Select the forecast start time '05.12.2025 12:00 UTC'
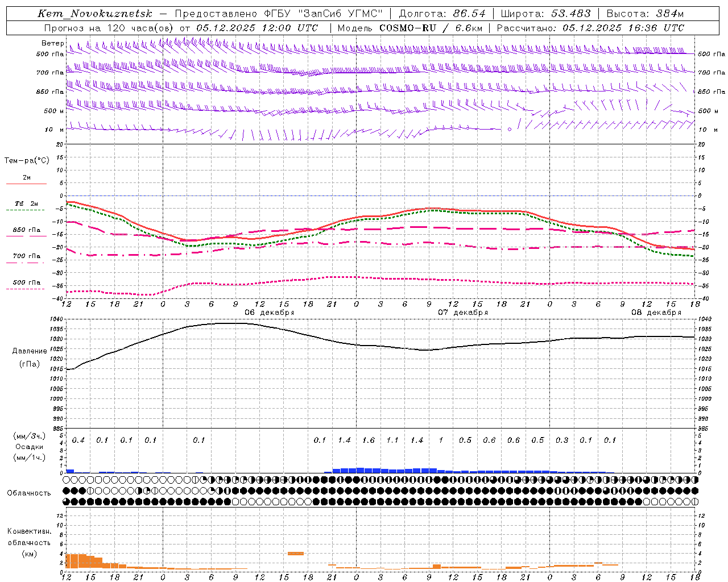The image size is (728, 582). tap(257, 28)
